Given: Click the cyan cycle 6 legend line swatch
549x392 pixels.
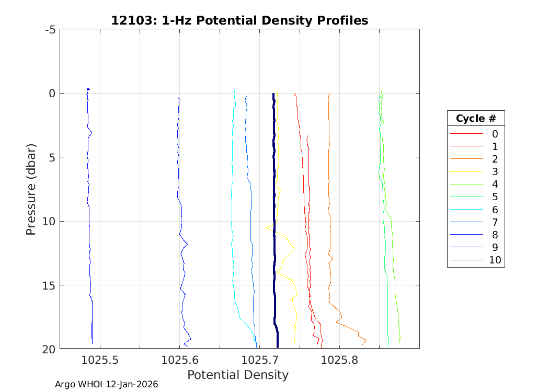Looking at the screenshot, I should coord(466,210).
